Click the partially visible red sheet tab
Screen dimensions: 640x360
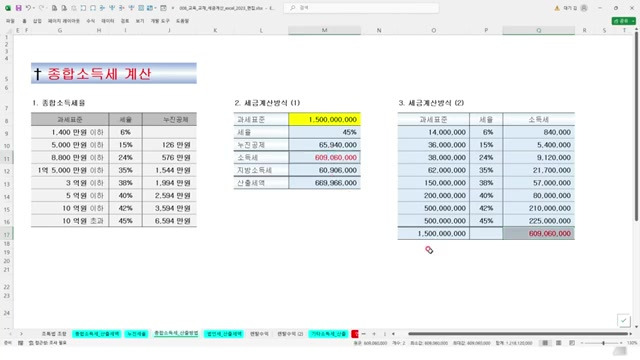[x=355, y=334]
